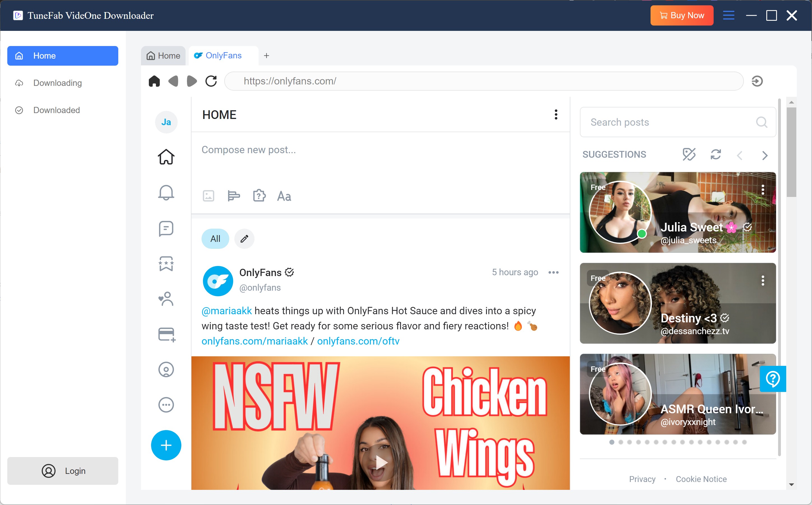Toggle the free-only suggestions filter icon

pos(689,154)
